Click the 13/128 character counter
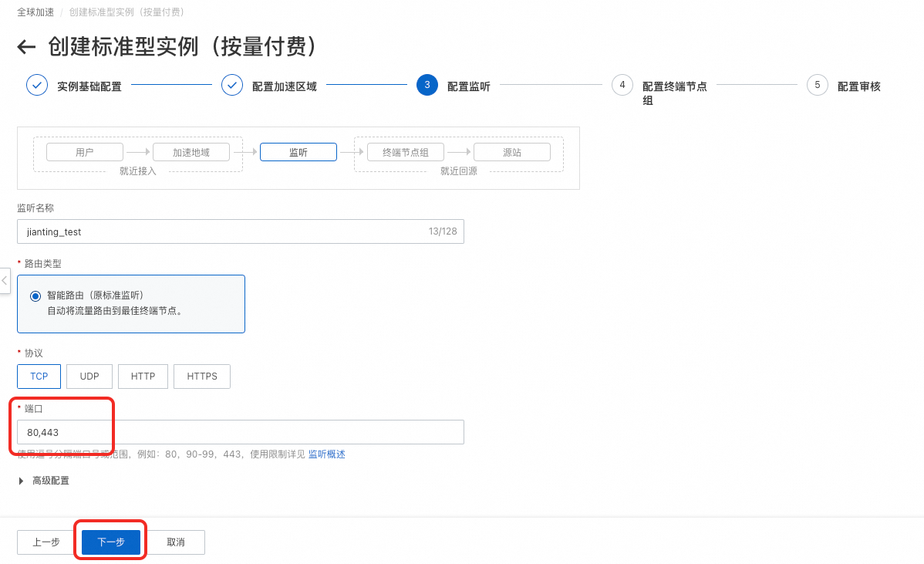The width and height of the screenshot is (924, 564). (x=443, y=231)
